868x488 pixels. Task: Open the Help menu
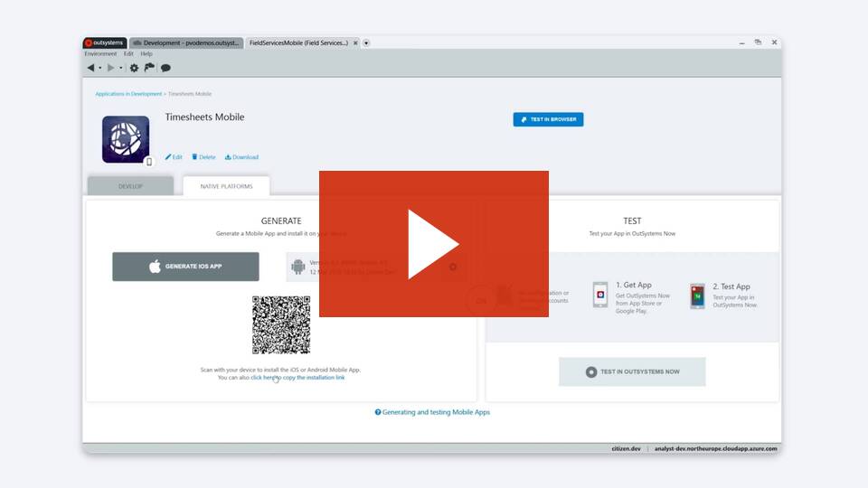(x=146, y=53)
